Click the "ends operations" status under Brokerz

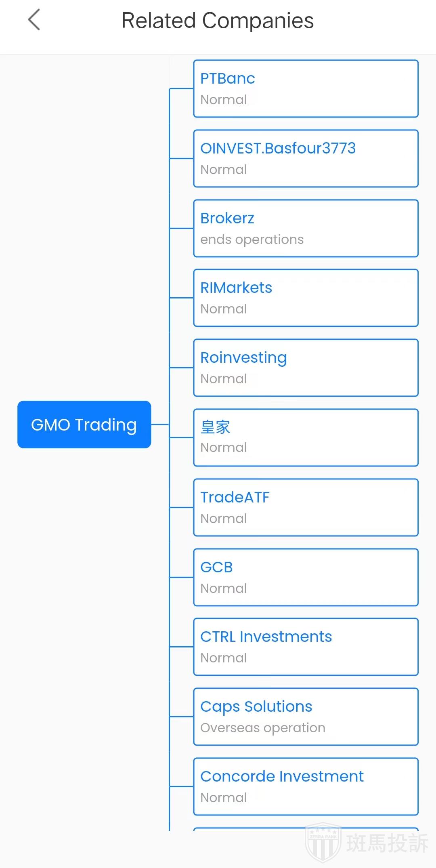point(252,240)
